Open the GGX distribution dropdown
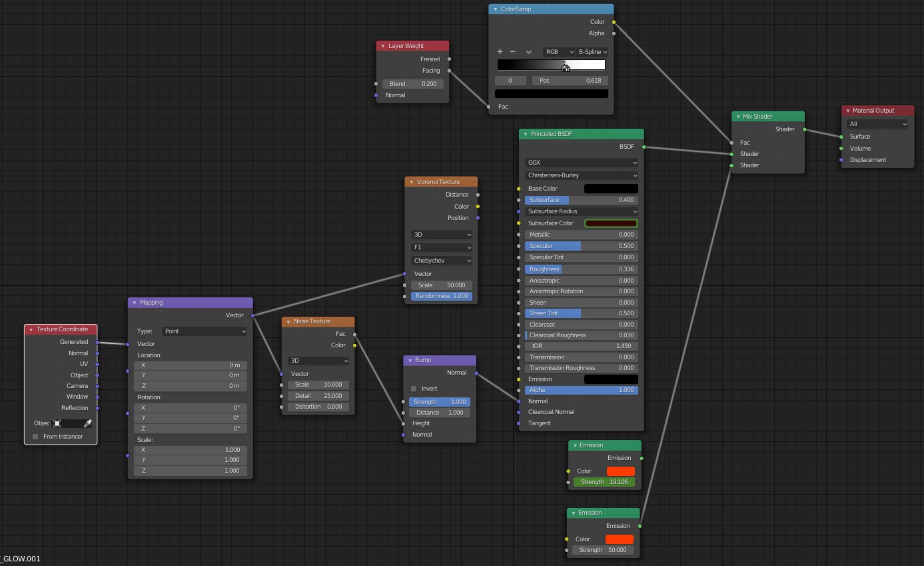This screenshot has width=924, height=566. pos(581,162)
